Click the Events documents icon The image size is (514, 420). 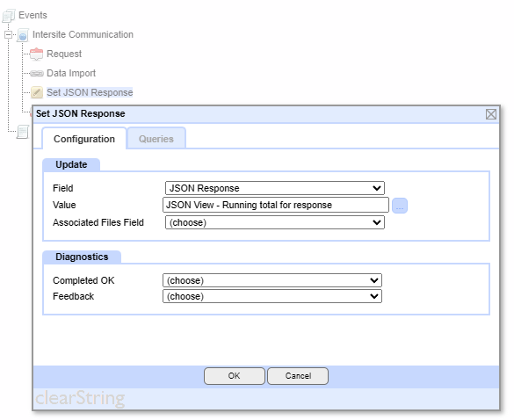pyautogui.click(x=9, y=16)
